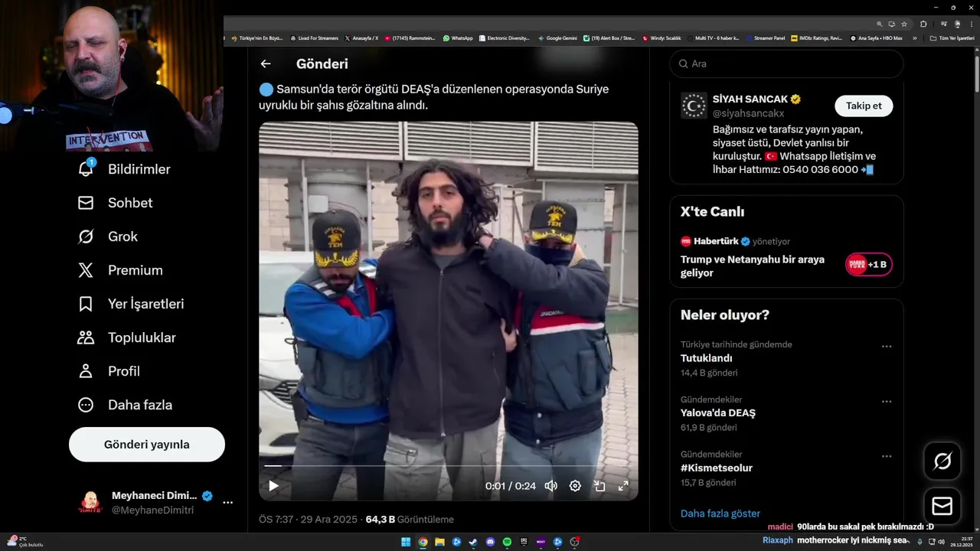Open File Explorer on the taskbar
The image size is (980, 551).
(439, 542)
